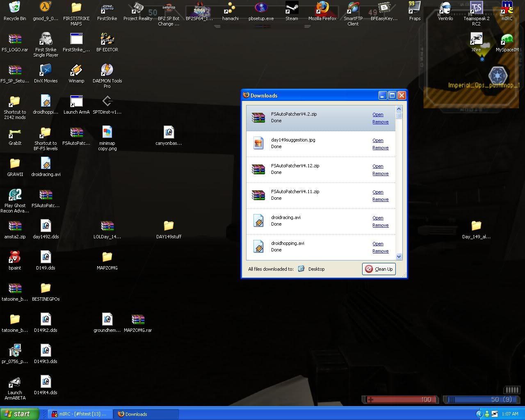525x420 pixels.
Task: Run the pbsetup.exe icon
Action: 261,11
